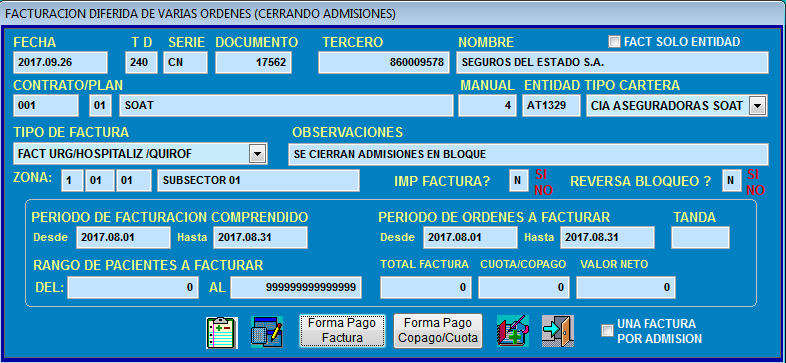Click the RANGO DE PACIENTES A FACTURAR label
Viewport: 786px width, 363px height.
(x=148, y=265)
